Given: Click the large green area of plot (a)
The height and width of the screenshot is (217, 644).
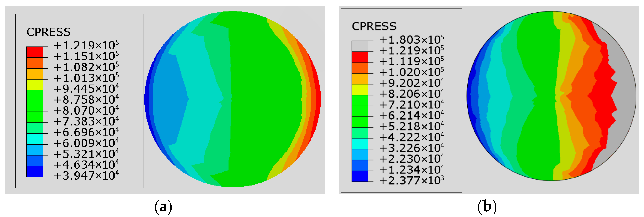Looking at the screenshot, I should pos(265,100).
